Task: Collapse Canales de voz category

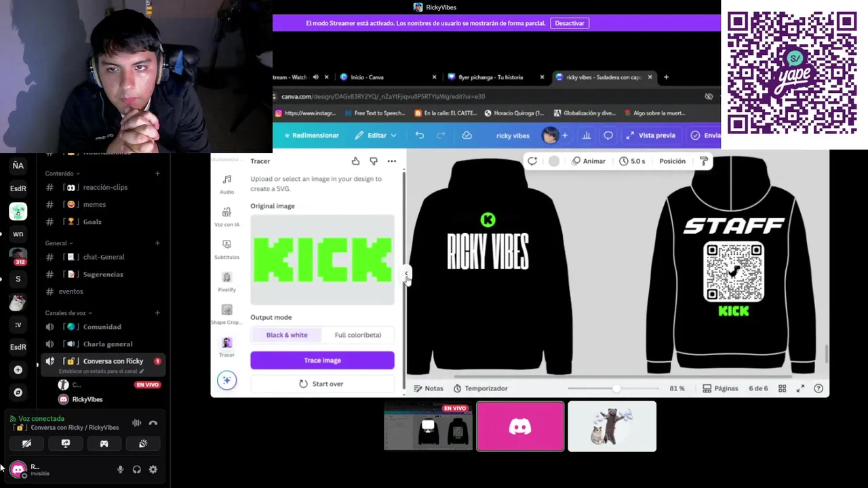Action: 68,313
